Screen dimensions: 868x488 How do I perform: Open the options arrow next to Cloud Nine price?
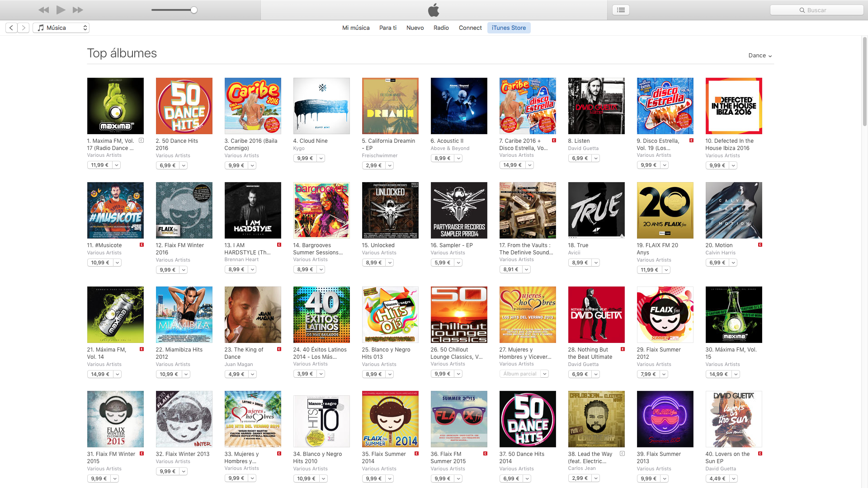click(x=321, y=158)
